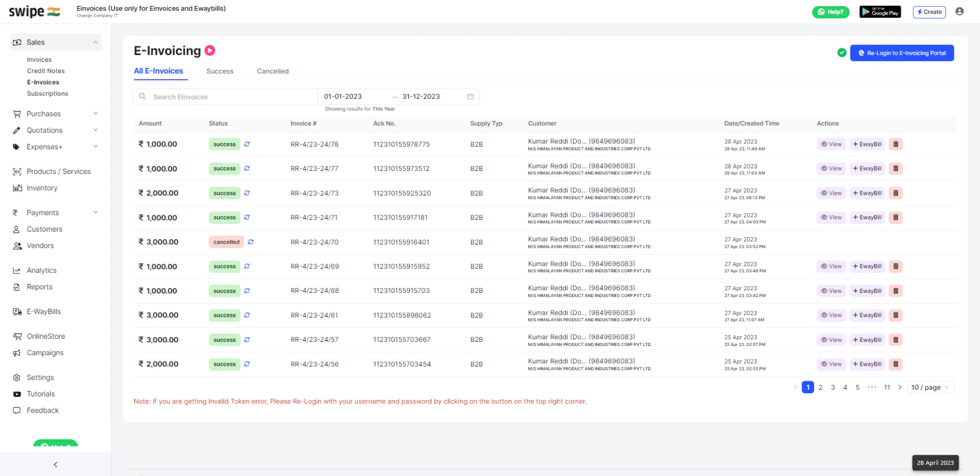Viewport: 980px width, 476px height.
Task: Refresh status for invoice RR-4/23-24/73
Action: click(247, 193)
